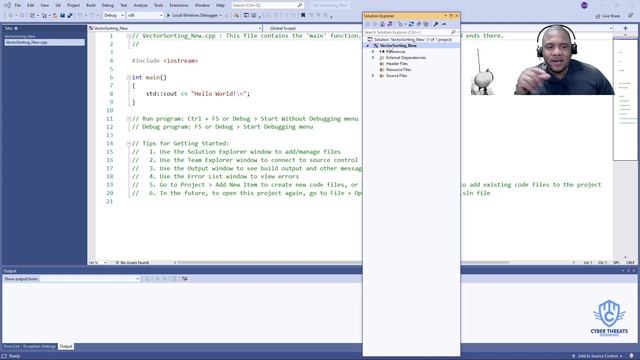Open the File menu

17,5
